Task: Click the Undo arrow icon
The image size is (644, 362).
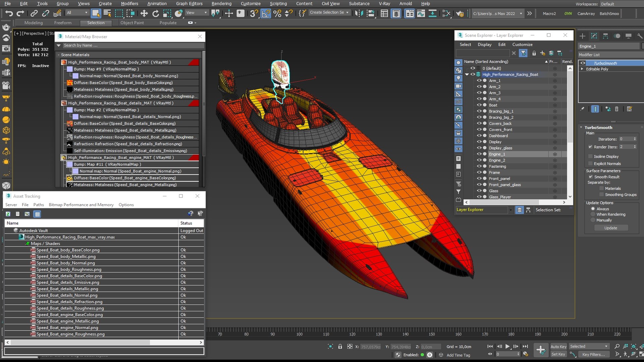Action: pyautogui.click(x=9, y=13)
